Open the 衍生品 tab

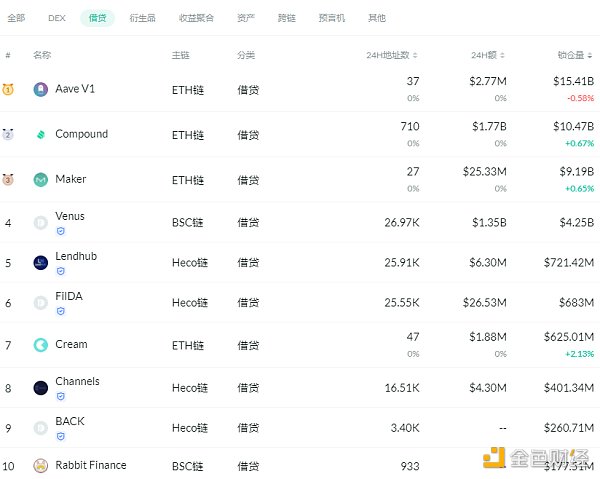(145, 18)
